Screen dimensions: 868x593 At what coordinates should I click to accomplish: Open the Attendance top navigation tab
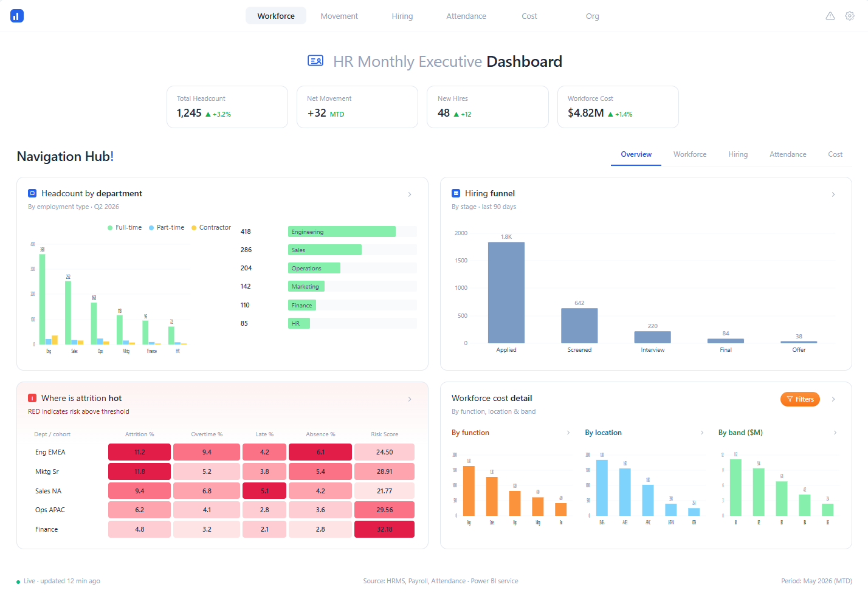pos(466,16)
